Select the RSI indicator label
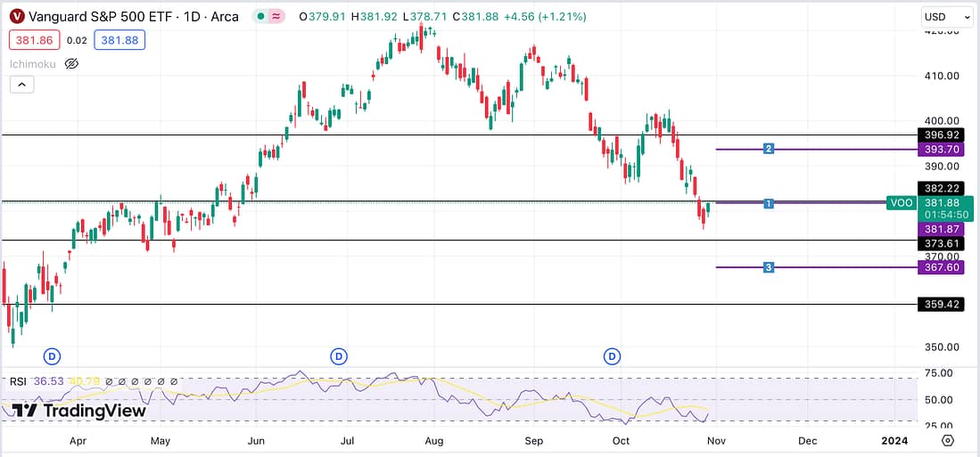This screenshot has width=980, height=457. [18, 381]
